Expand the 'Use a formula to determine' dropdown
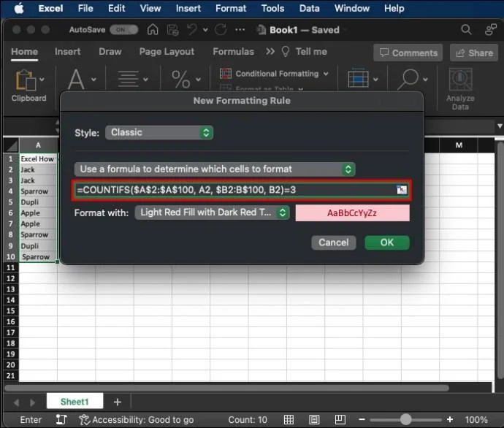The width and height of the screenshot is (504, 428). [x=215, y=169]
